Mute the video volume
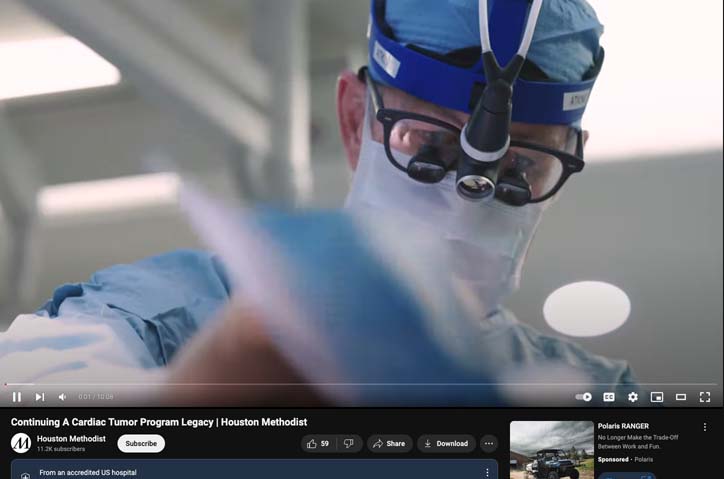The image size is (724, 479). click(x=62, y=397)
